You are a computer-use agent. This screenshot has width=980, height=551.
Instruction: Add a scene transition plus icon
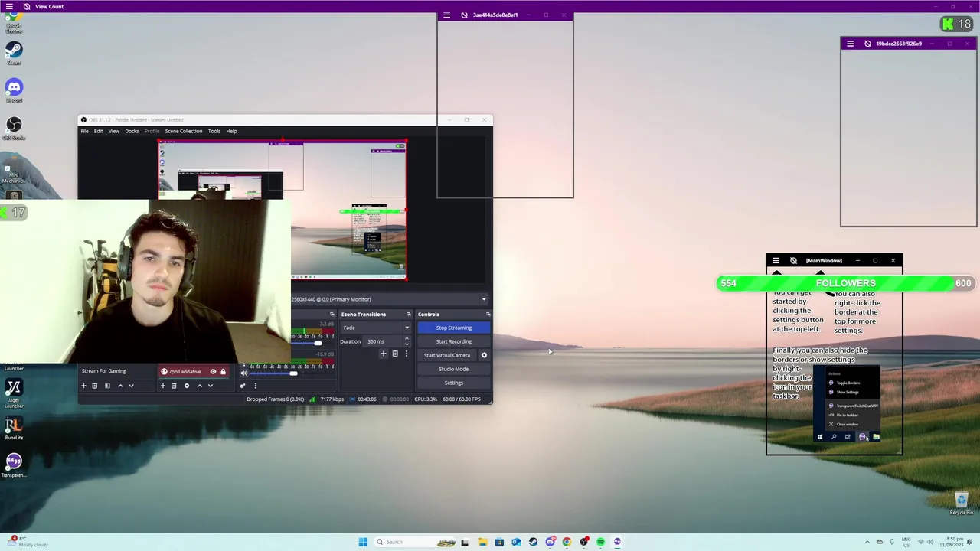[384, 354]
